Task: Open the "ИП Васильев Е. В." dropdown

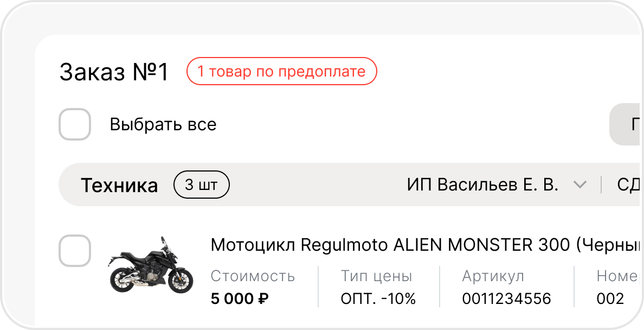Action: click(x=482, y=185)
